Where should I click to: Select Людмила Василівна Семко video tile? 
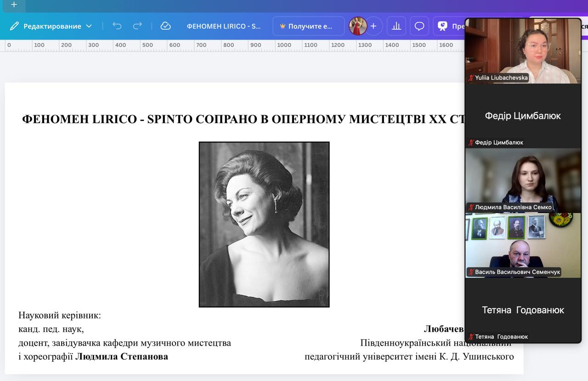pos(523,180)
